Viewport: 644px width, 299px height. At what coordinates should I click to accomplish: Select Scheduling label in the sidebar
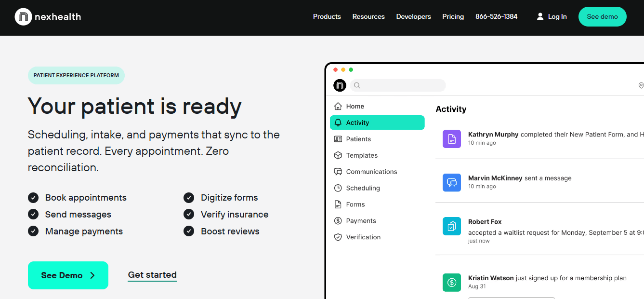[363, 188]
